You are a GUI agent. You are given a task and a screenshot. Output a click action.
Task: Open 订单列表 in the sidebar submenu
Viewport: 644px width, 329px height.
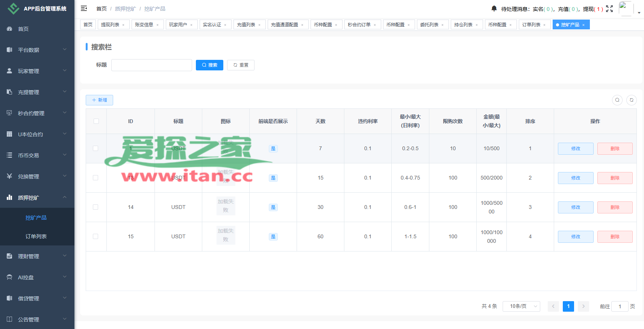coord(36,236)
